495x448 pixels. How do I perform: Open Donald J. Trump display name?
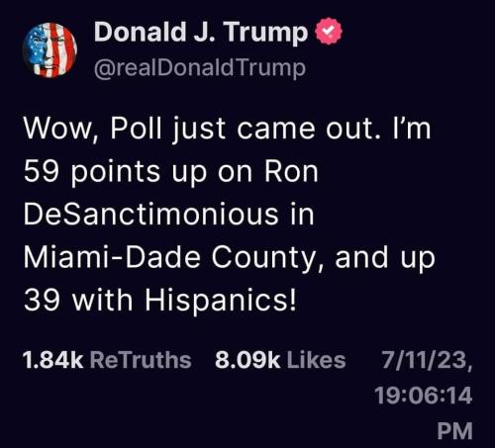point(201,32)
